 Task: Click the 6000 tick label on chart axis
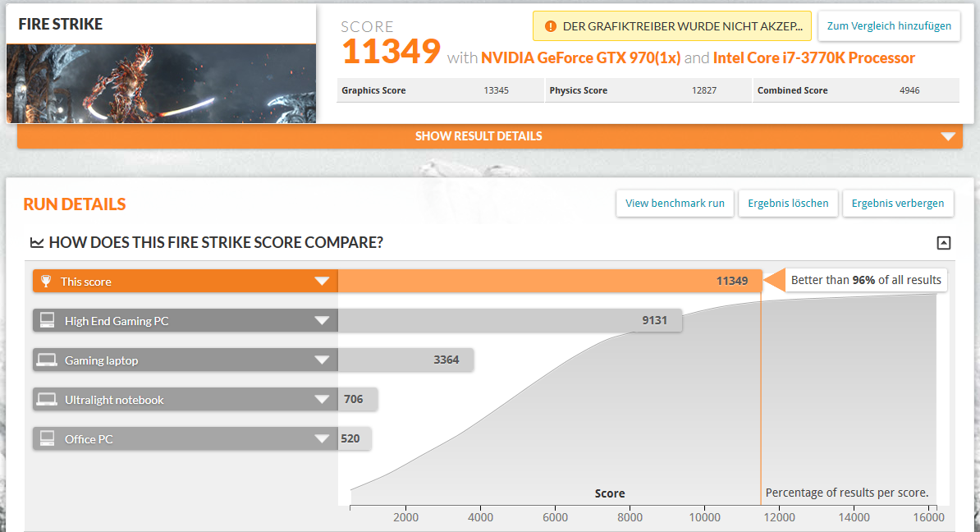(555, 517)
